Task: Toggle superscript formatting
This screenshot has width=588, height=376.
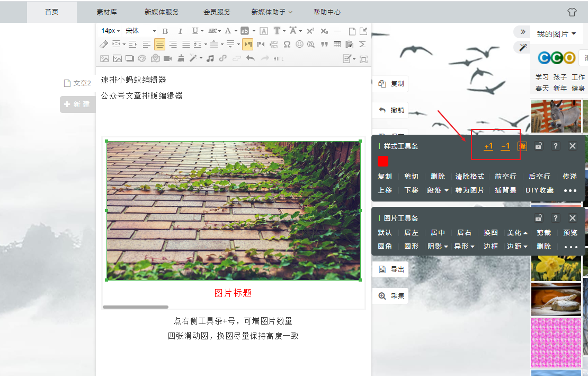Action: pyautogui.click(x=310, y=31)
